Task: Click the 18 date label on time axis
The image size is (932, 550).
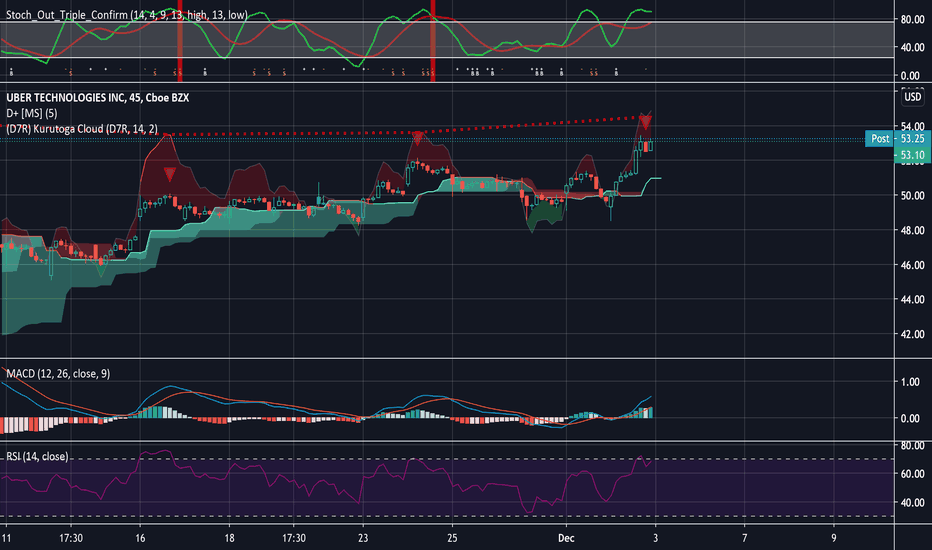Action: click(229, 538)
